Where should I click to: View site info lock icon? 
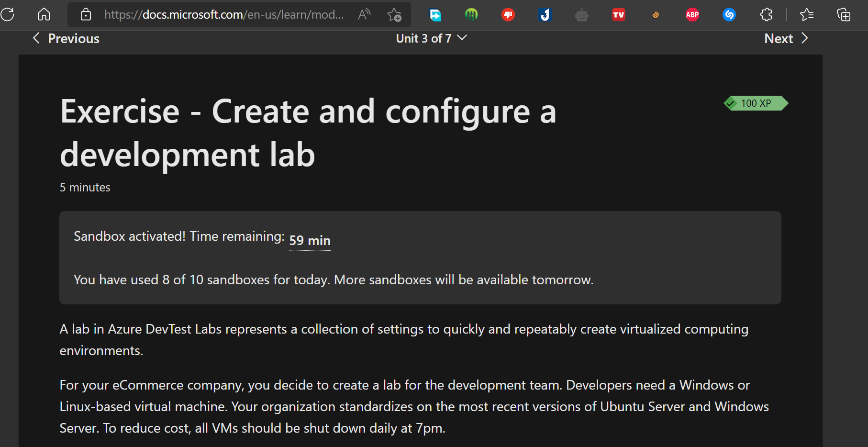[x=86, y=14]
